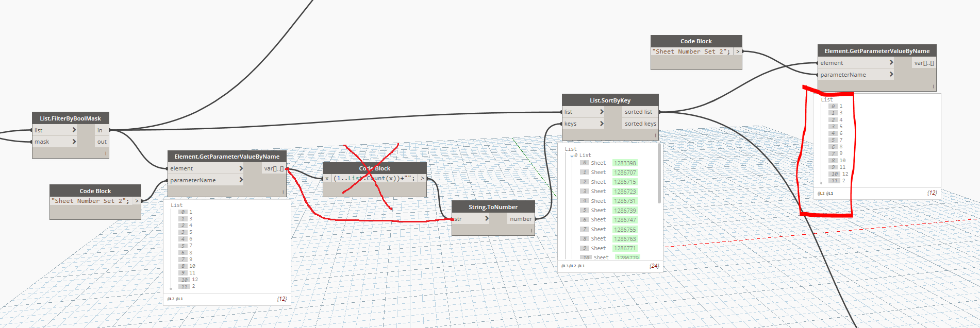This screenshot has height=328, width=980.
Task: Edit 'Sheet Number Set 2' text in upper-right Code Block
Action: coord(691,51)
